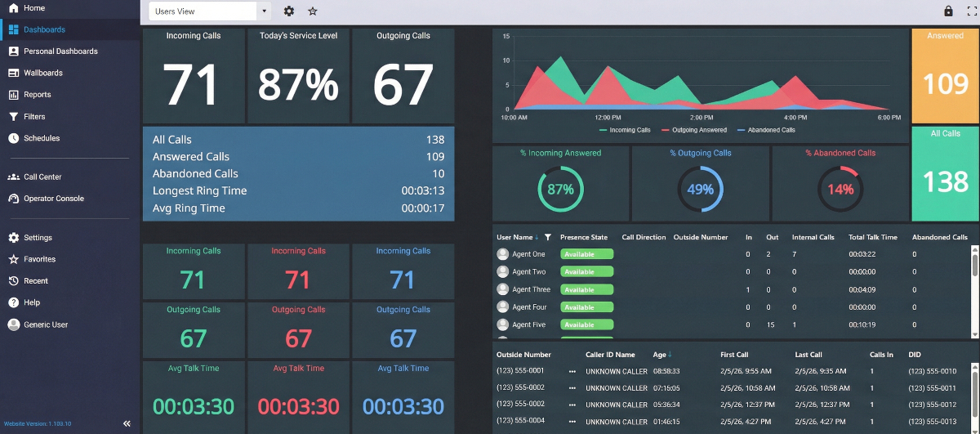Open the Reports section
980x434 pixels.
69,95
